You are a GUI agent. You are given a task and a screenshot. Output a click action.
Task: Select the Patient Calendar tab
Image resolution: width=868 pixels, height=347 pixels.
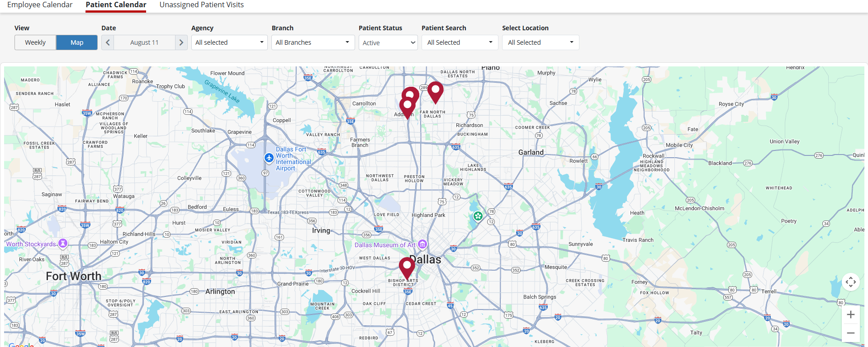tap(116, 5)
